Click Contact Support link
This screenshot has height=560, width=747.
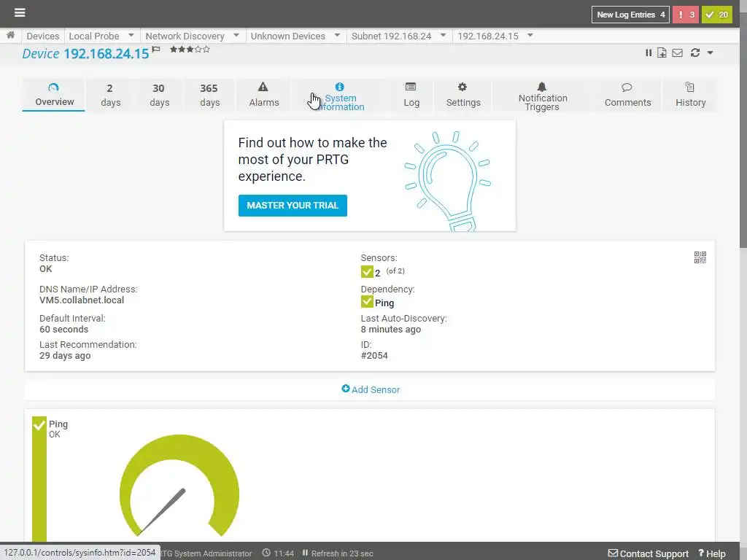coord(649,553)
